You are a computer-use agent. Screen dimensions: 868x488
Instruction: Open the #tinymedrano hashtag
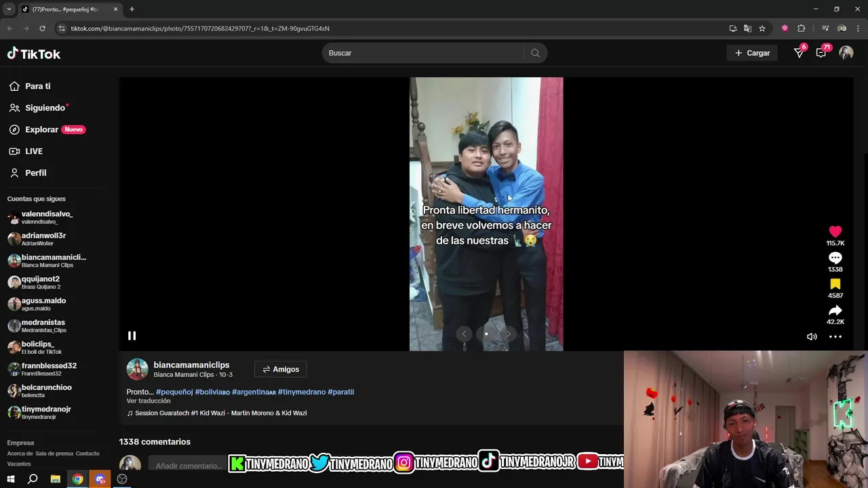click(302, 392)
